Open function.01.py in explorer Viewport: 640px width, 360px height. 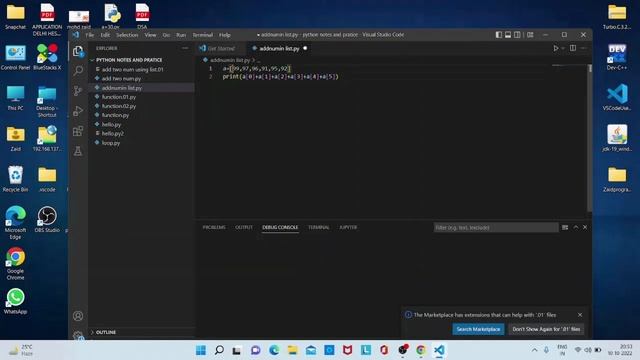click(119, 97)
